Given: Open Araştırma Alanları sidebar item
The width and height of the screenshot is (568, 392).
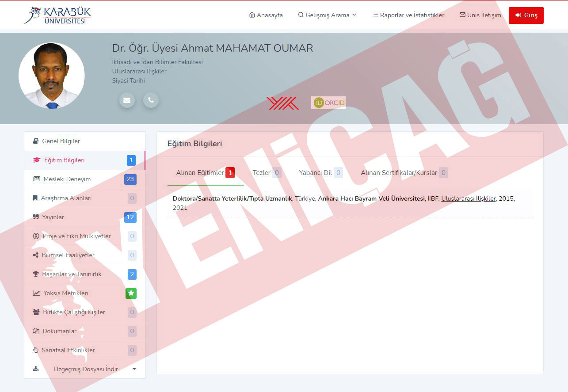Looking at the screenshot, I should point(85,198).
